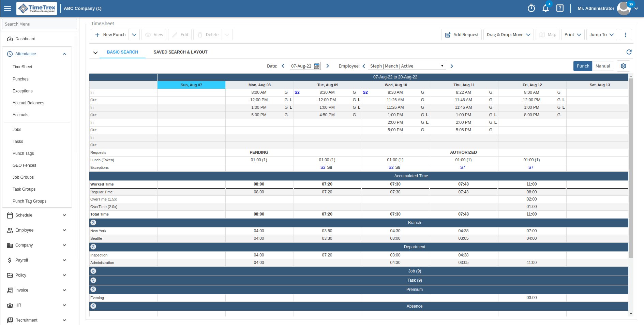Enable Punch view mode
644x325 pixels.
coord(582,66)
